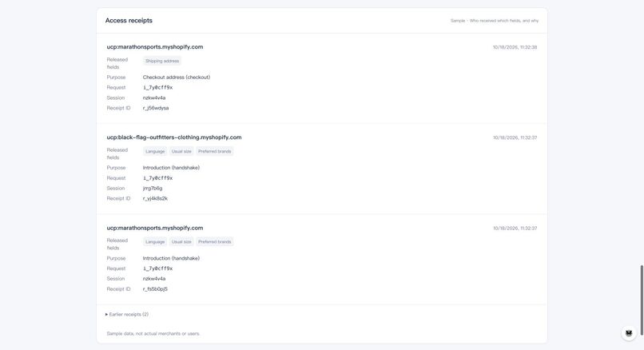Select the ucp:black-flag-outfitters-clothing.myshopify.com title

point(174,137)
